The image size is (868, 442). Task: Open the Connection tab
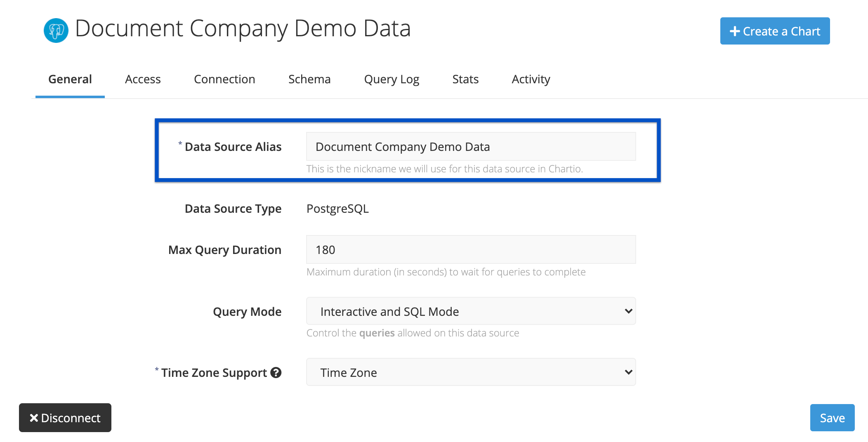point(224,79)
